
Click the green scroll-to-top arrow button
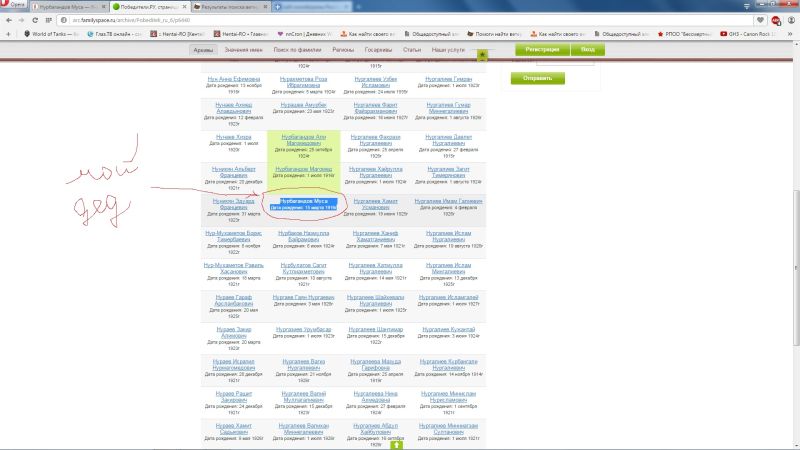396,445
